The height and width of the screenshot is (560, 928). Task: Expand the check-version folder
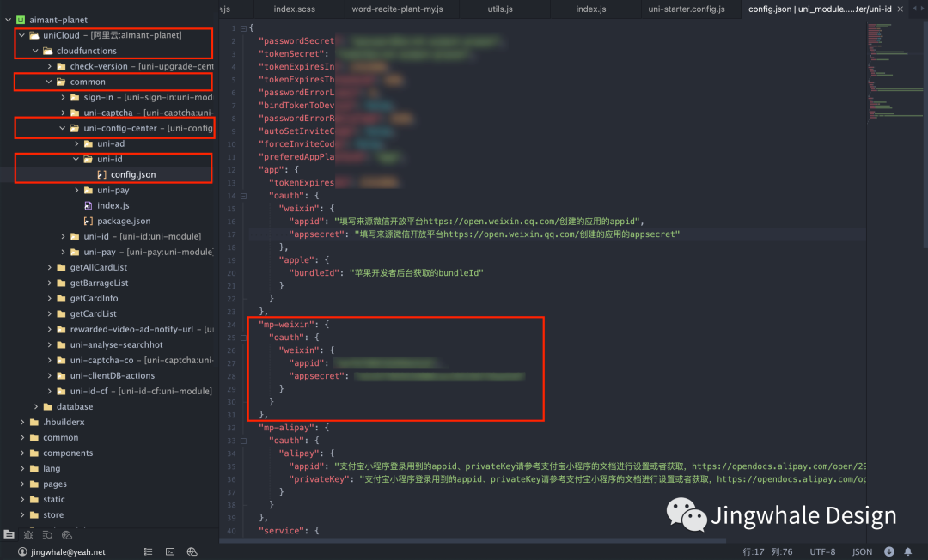click(x=49, y=66)
